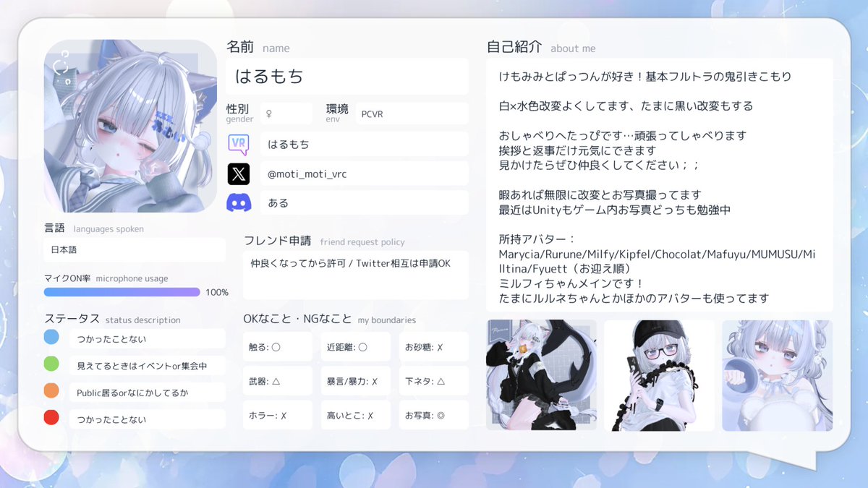The width and height of the screenshot is (868, 488).
Task: Click the VRChat VR speech bubble icon
Action: (x=239, y=145)
